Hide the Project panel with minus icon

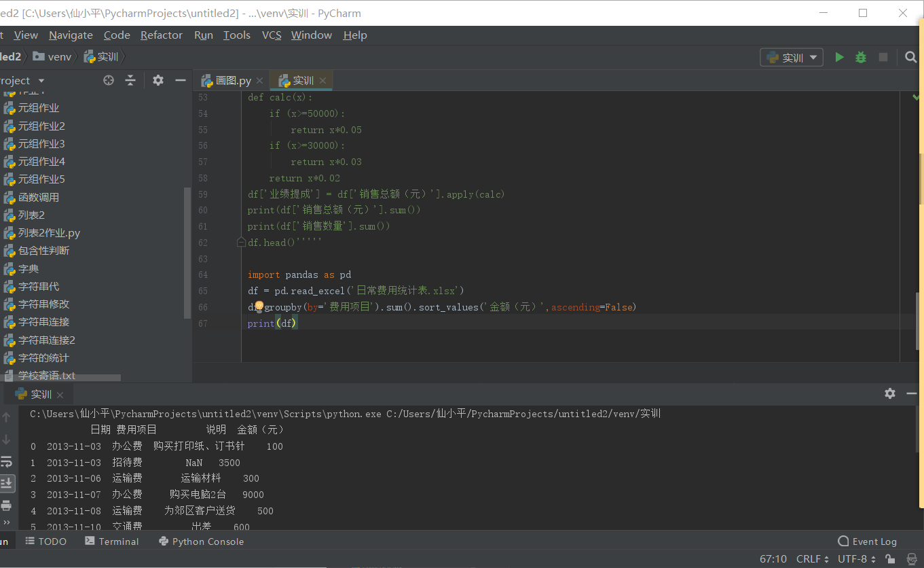click(x=181, y=80)
